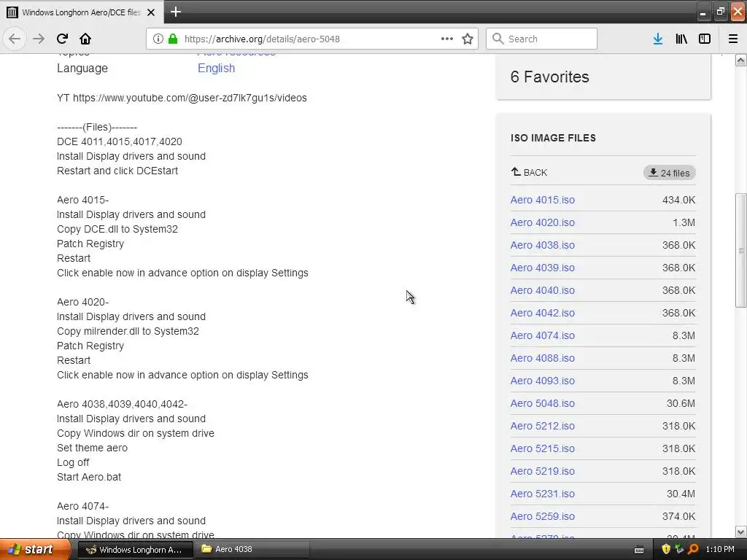
Task: Click the YT youtube.com channel URL text
Action: point(182,98)
